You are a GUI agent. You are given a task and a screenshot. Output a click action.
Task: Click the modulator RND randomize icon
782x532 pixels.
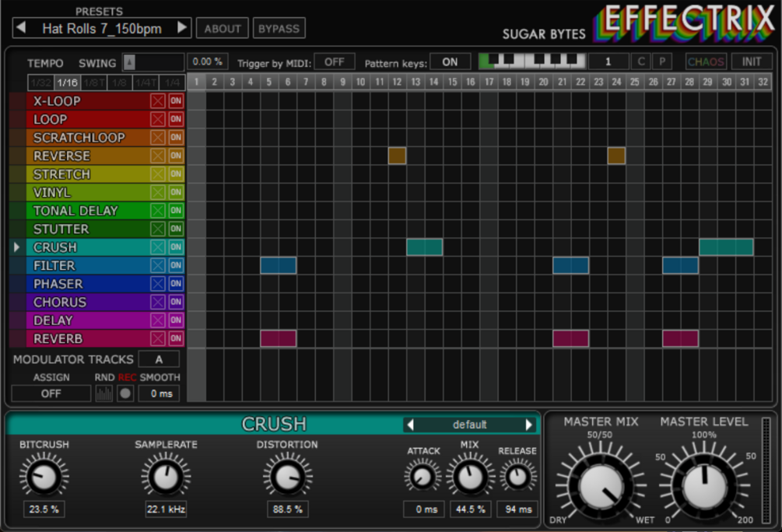click(x=103, y=394)
